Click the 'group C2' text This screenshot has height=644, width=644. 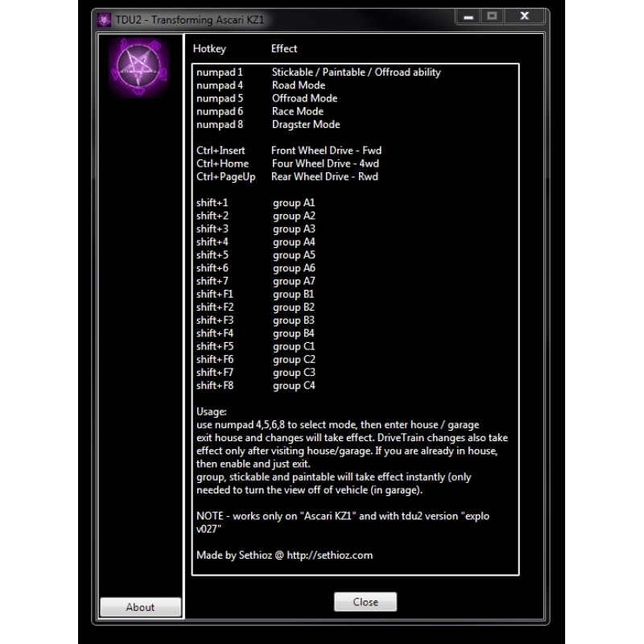[x=294, y=360]
